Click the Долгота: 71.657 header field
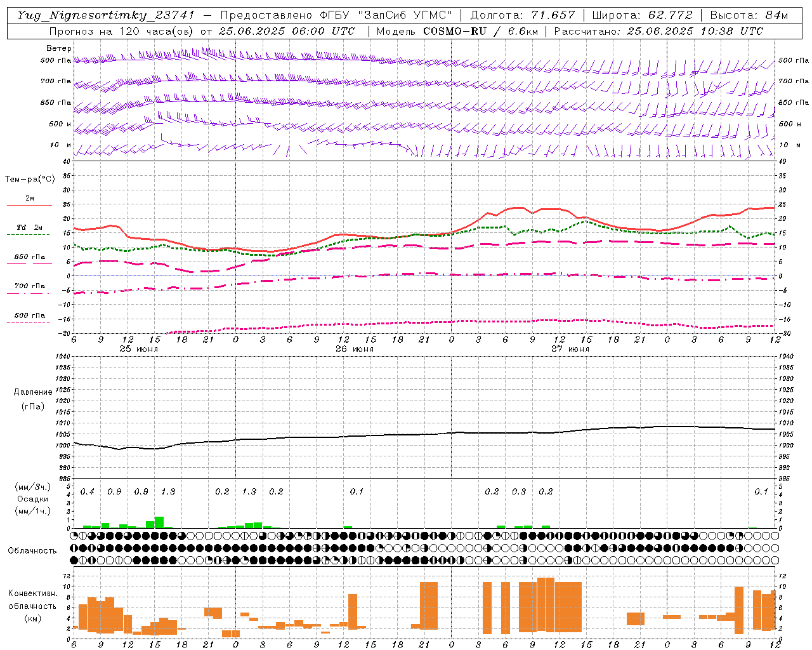Screen dimensions: 812x650 [x=523, y=15]
